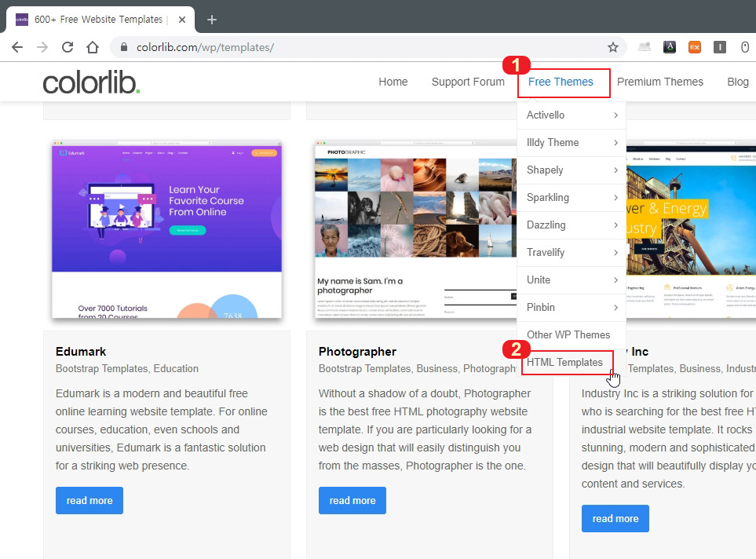Close the 600+ Free Website Templates tab
Viewport: 756px width, 559px height.
[182, 20]
